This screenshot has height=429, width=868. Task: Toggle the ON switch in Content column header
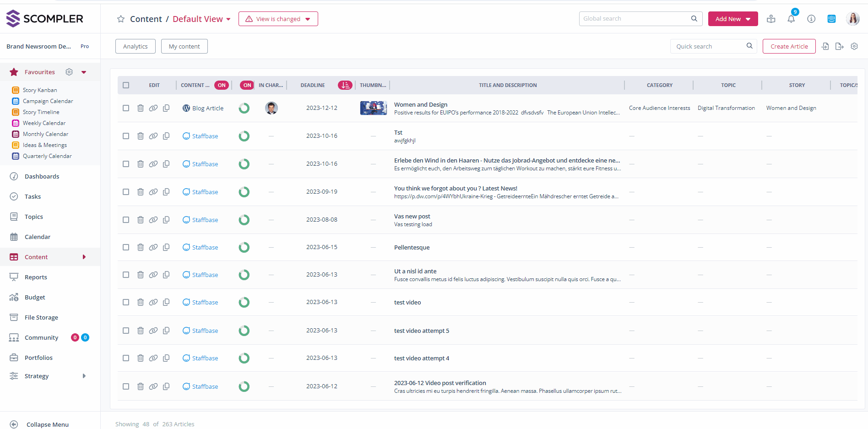coord(222,85)
